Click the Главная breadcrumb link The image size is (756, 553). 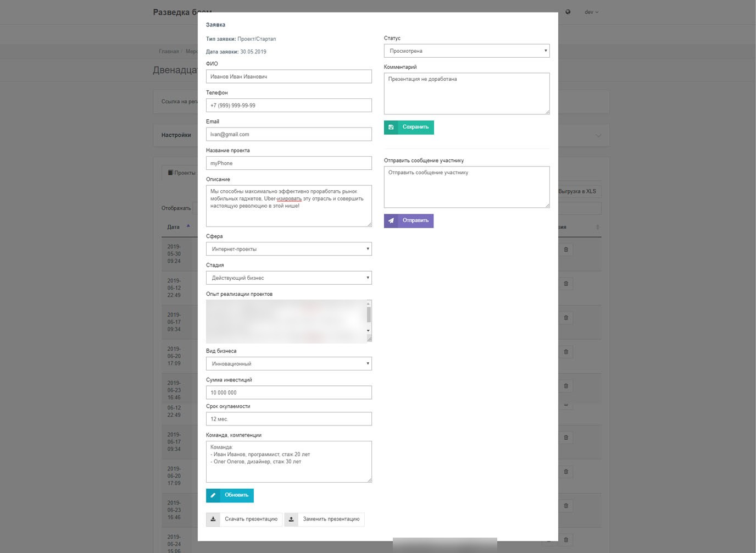click(x=169, y=51)
